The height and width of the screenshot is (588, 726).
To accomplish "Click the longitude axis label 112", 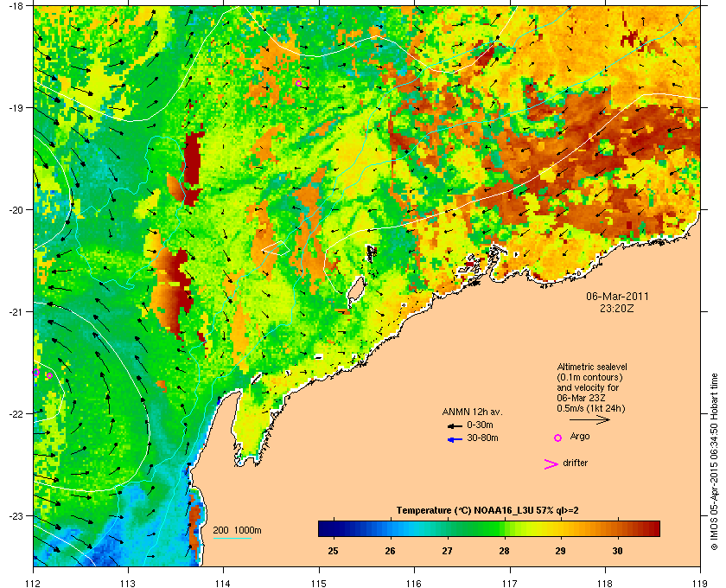I will pyautogui.click(x=33, y=583).
